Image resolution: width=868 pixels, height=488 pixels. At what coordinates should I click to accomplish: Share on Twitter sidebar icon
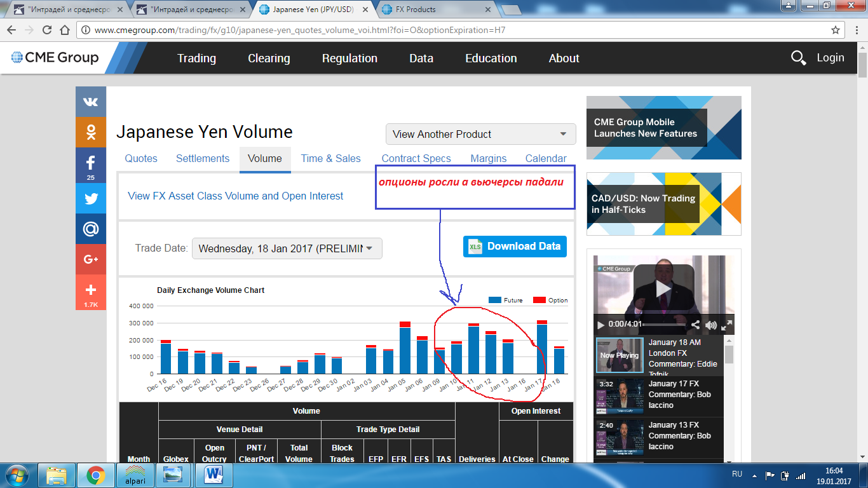click(x=91, y=198)
